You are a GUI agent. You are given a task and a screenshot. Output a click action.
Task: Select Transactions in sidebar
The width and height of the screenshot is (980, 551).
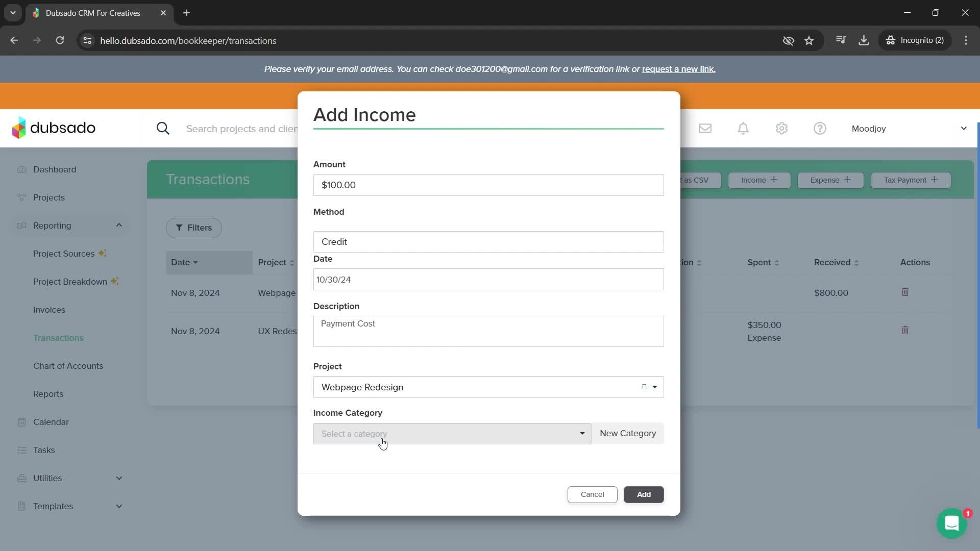coord(58,338)
